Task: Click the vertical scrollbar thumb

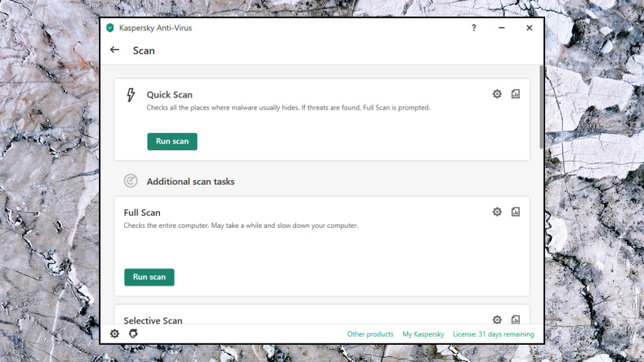Action: tap(541, 107)
